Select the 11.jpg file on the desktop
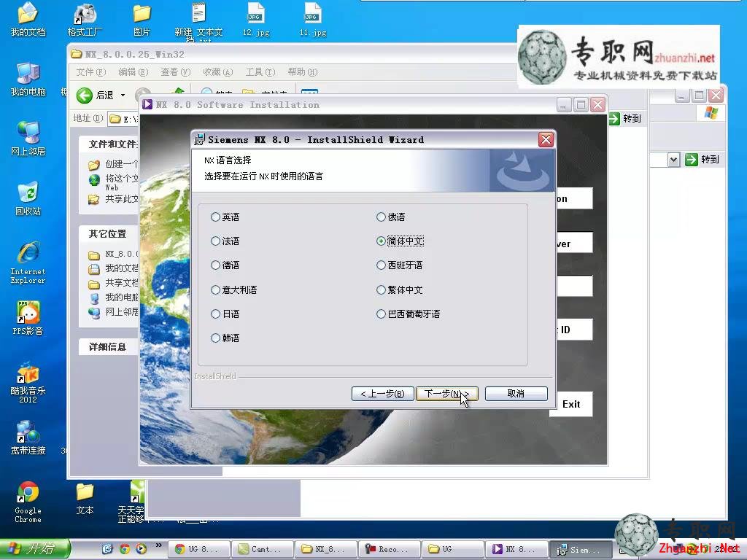Image resolution: width=747 pixels, height=560 pixels. click(313, 20)
